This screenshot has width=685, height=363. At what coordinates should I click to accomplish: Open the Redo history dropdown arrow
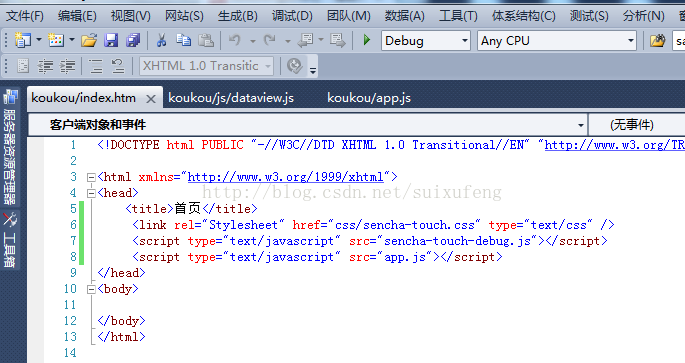tap(288, 41)
